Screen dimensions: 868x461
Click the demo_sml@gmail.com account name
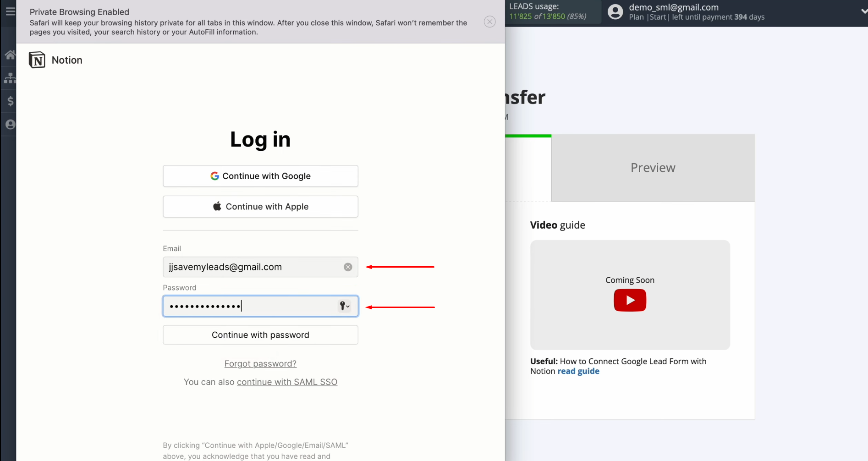[x=674, y=7]
